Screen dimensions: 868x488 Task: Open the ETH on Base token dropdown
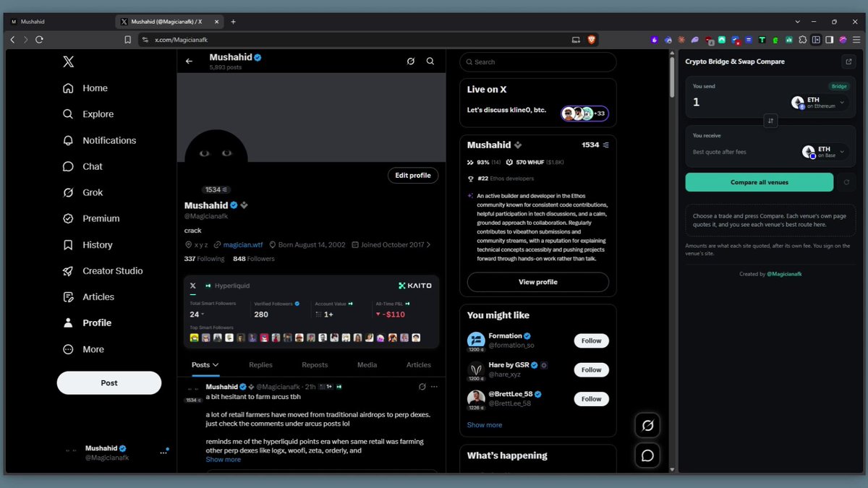[825, 152]
